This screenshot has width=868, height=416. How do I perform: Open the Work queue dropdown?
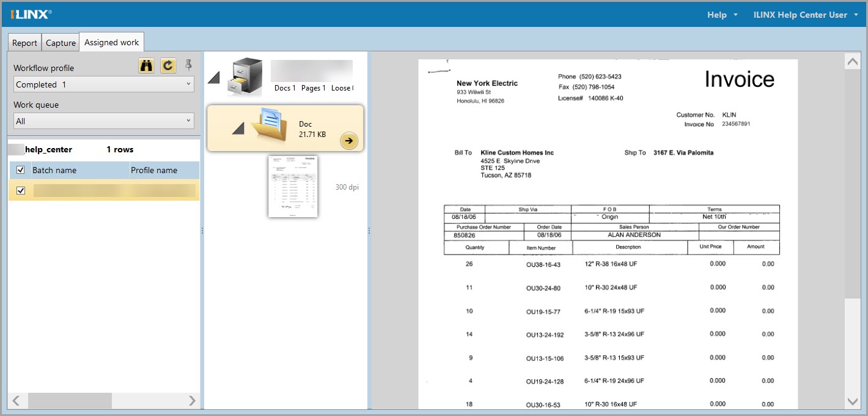[x=103, y=121]
